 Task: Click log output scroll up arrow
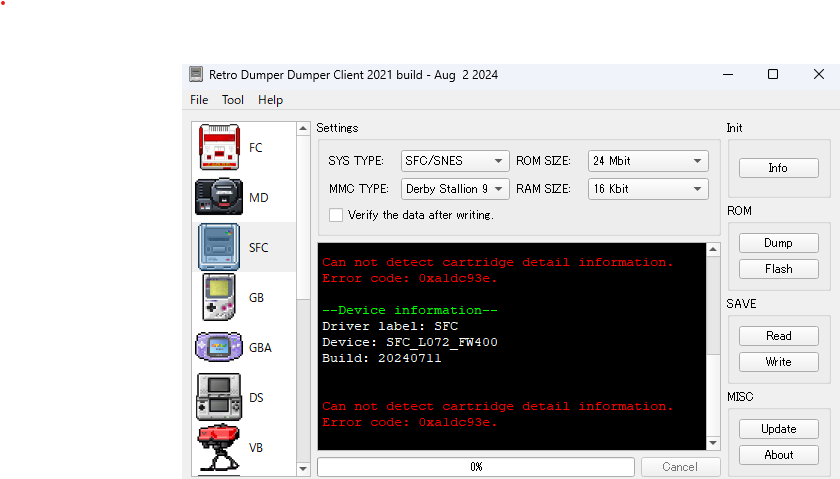click(713, 249)
